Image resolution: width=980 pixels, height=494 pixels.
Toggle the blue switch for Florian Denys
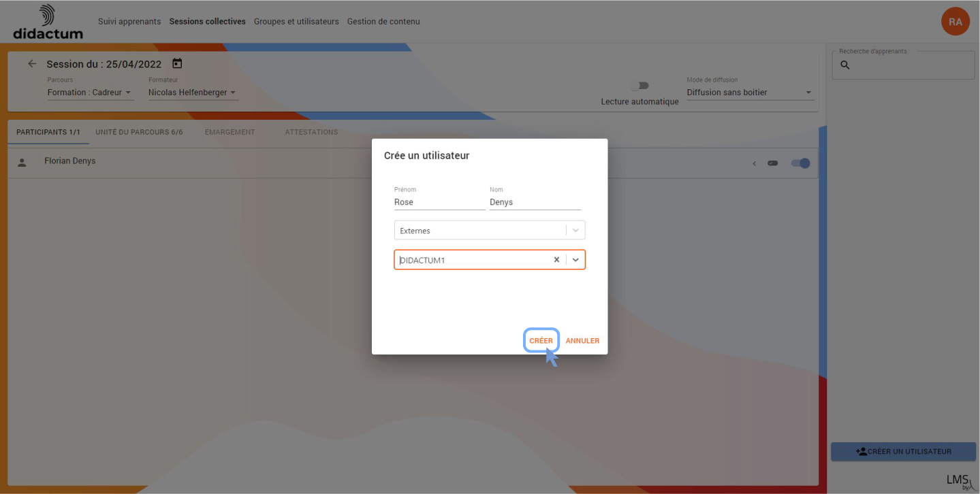pyautogui.click(x=800, y=163)
